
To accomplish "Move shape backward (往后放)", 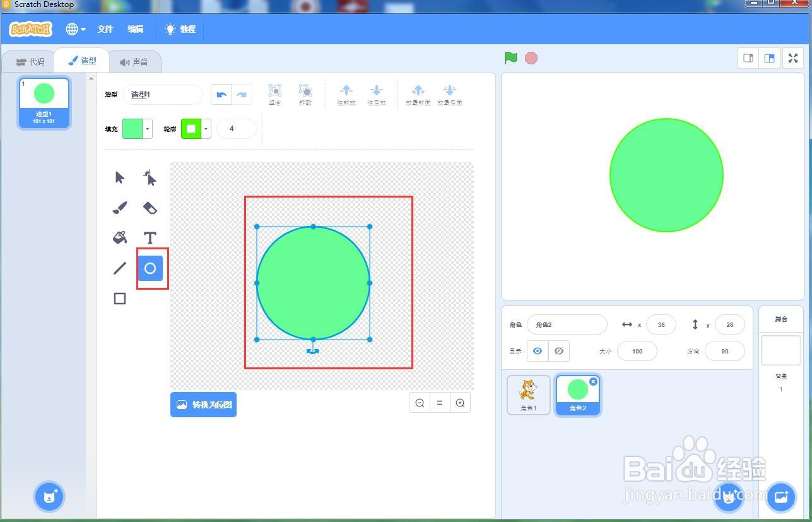I will [377, 95].
